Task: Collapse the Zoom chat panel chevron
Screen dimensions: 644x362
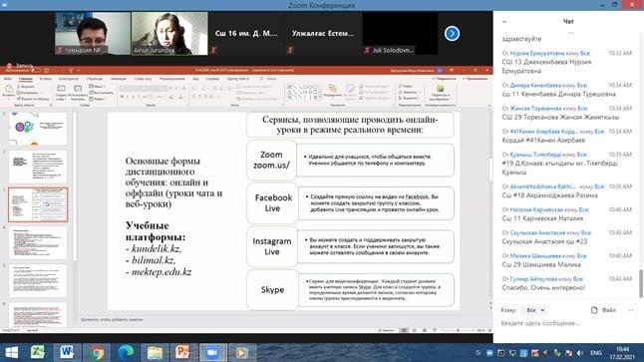Action: click(x=504, y=22)
